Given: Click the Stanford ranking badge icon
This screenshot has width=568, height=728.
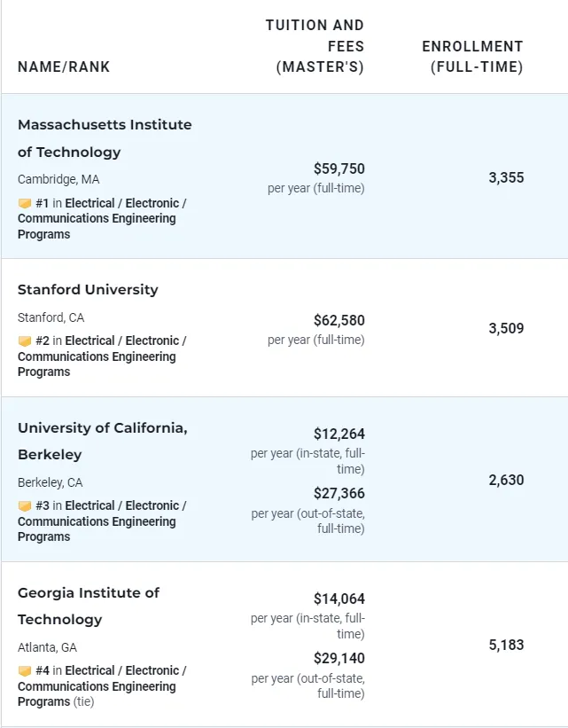Looking at the screenshot, I should 25,341.
